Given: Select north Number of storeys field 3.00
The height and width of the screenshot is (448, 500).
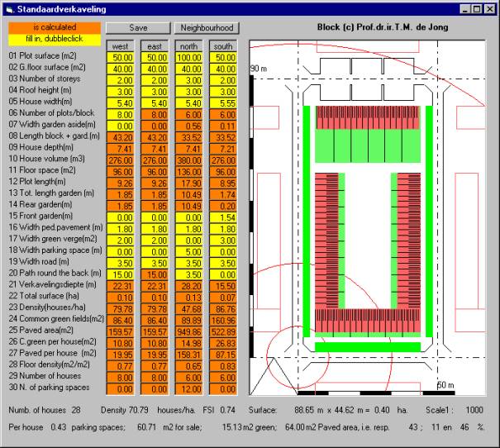Looking at the screenshot, I should pyautogui.click(x=188, y=80).
